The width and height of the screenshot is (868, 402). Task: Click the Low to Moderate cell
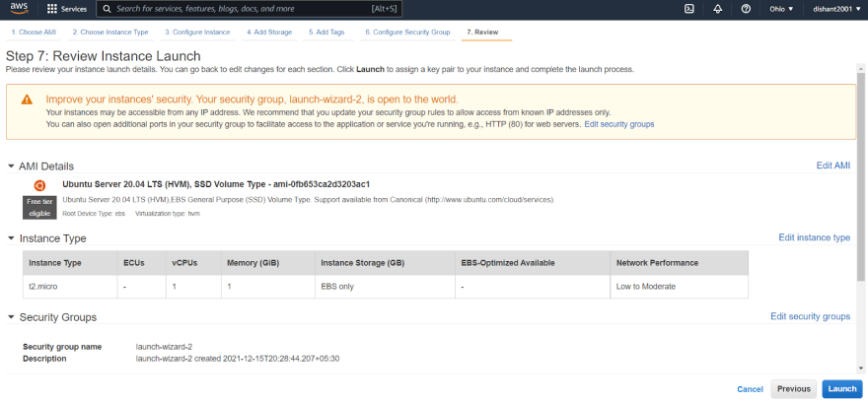coord(679,287)
